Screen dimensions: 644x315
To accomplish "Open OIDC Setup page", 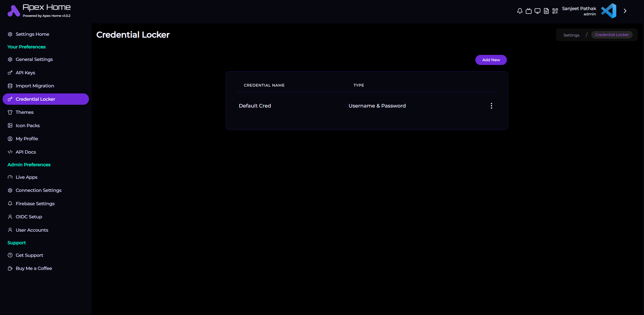I will coord(29,217).
